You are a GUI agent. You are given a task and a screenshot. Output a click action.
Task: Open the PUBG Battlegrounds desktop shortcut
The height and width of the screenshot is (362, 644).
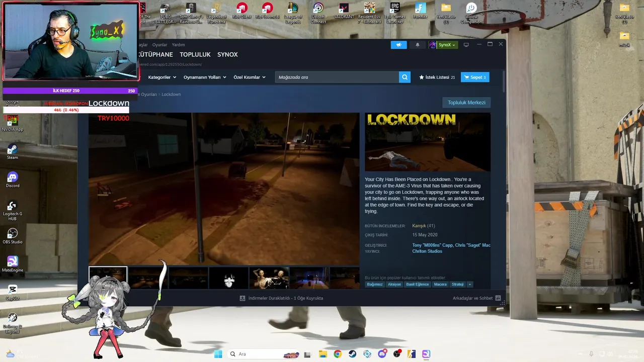tap(166, 13)
